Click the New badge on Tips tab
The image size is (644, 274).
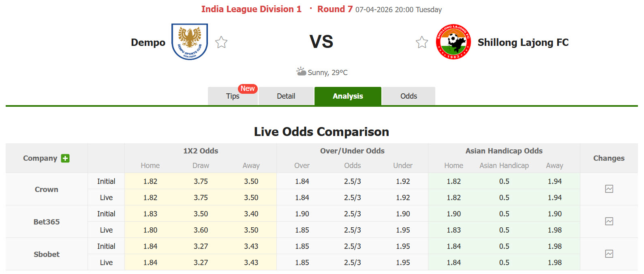click(x=248, y=88)
